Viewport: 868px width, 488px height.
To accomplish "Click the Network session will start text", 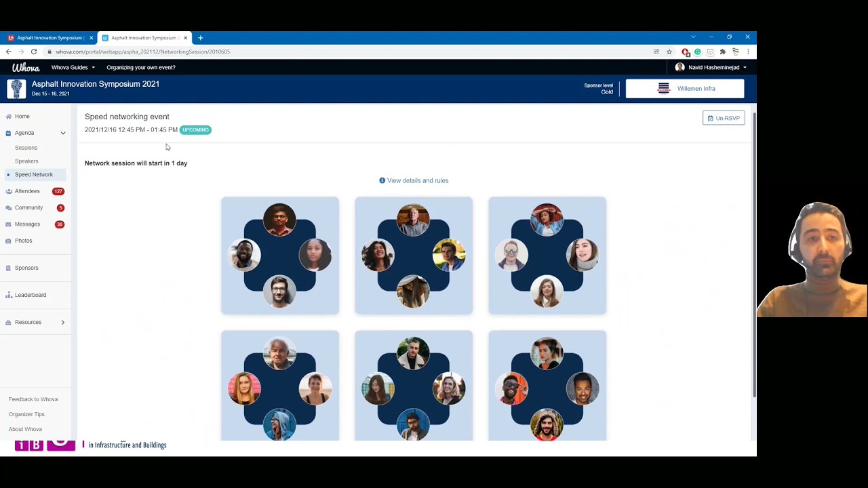I will (x=136, y=163).
